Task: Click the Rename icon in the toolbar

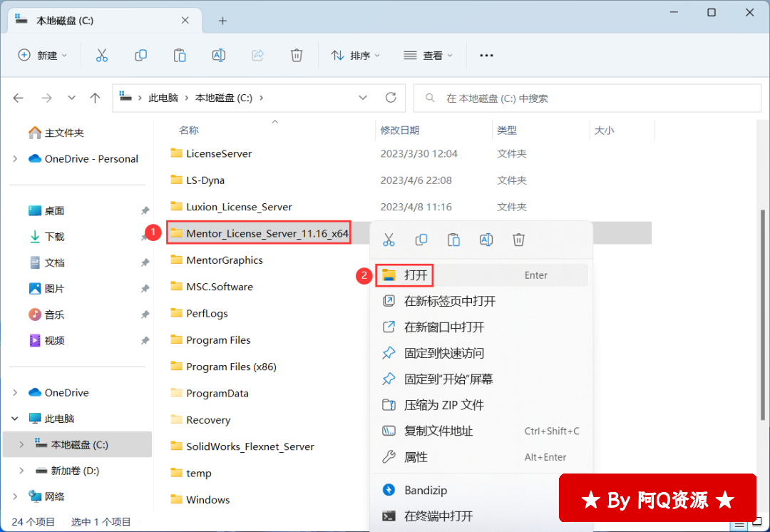Action: [219, 56]
